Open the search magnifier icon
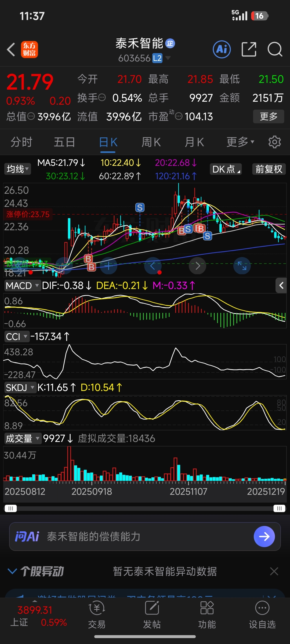Viewport: 290px width, 644px height. (x=275, y=49)
